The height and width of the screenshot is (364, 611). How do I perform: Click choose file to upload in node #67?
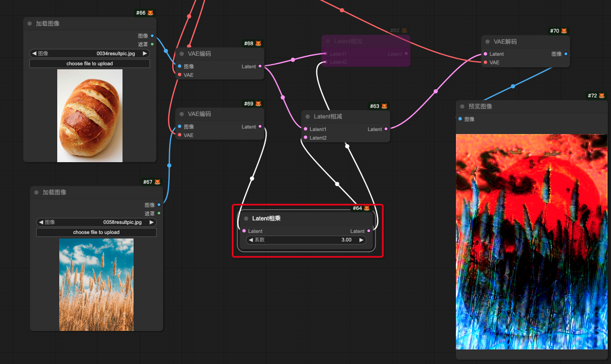click(96, 232)
